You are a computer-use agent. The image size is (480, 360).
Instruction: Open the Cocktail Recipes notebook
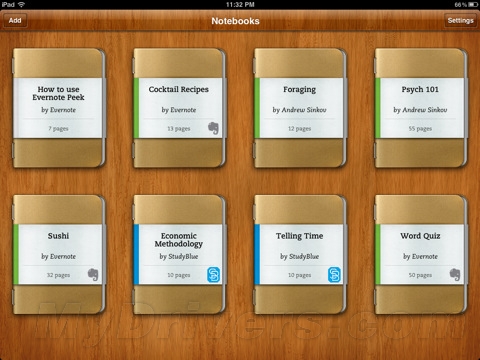click(x=180, y=108)
